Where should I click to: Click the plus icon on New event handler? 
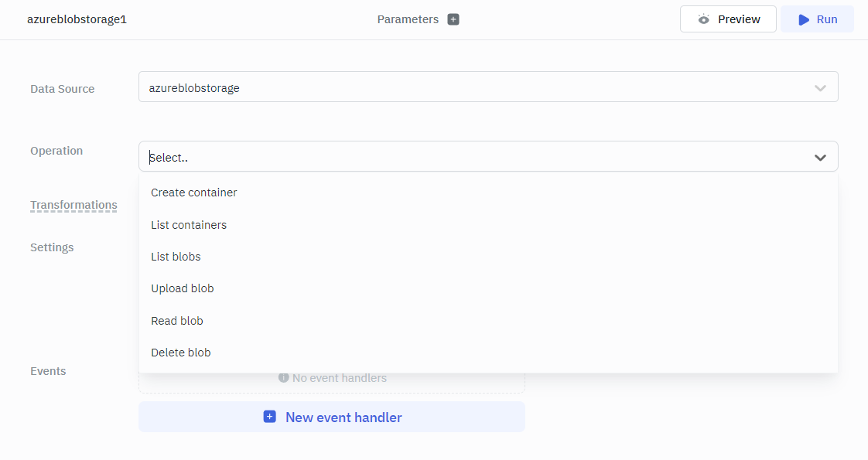pos(269,417)
